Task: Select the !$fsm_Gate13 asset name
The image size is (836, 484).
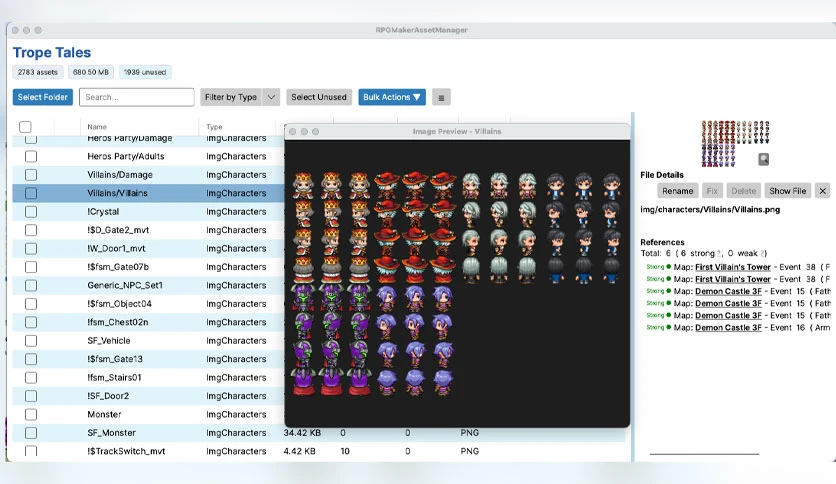Action: [x=115, y=359]
